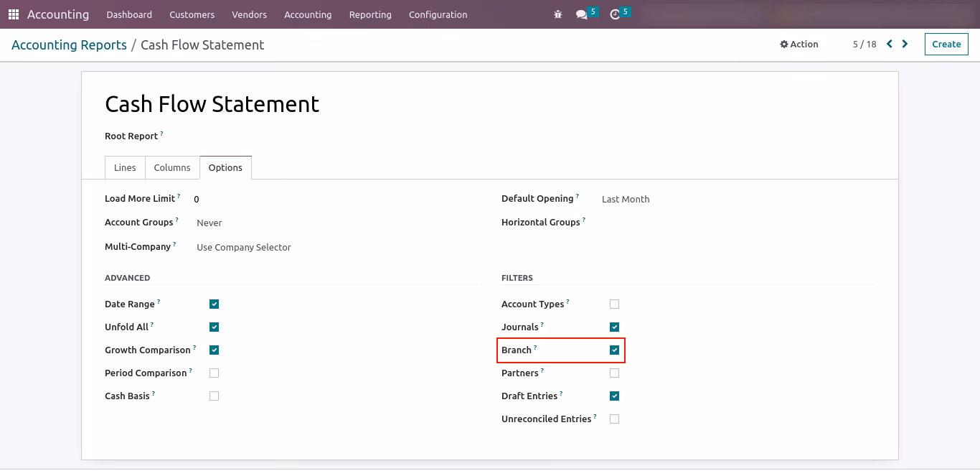Click the Horizontal Groups label
This screenshot has width=980, height=471.
click(x=541, y=222)
